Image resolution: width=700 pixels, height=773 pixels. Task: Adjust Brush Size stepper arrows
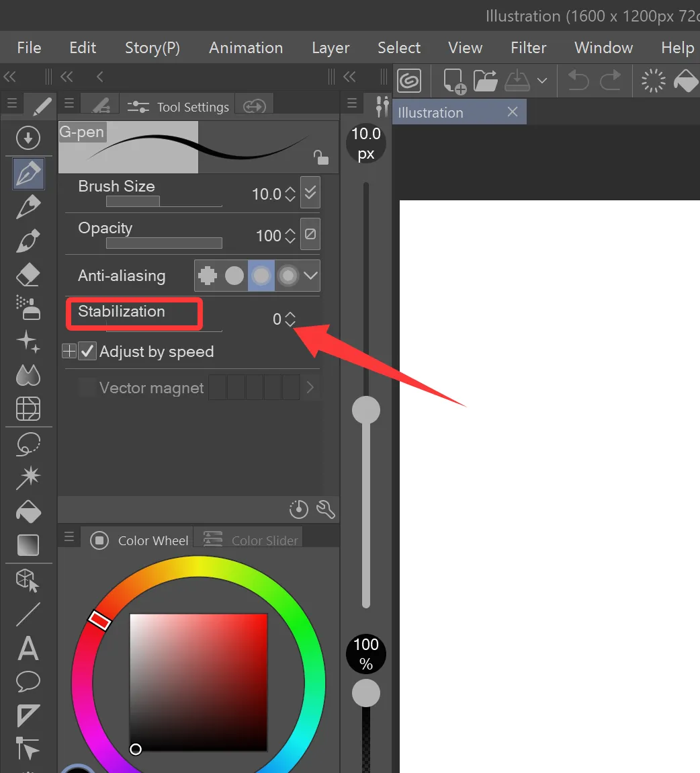tap(290, 194)
